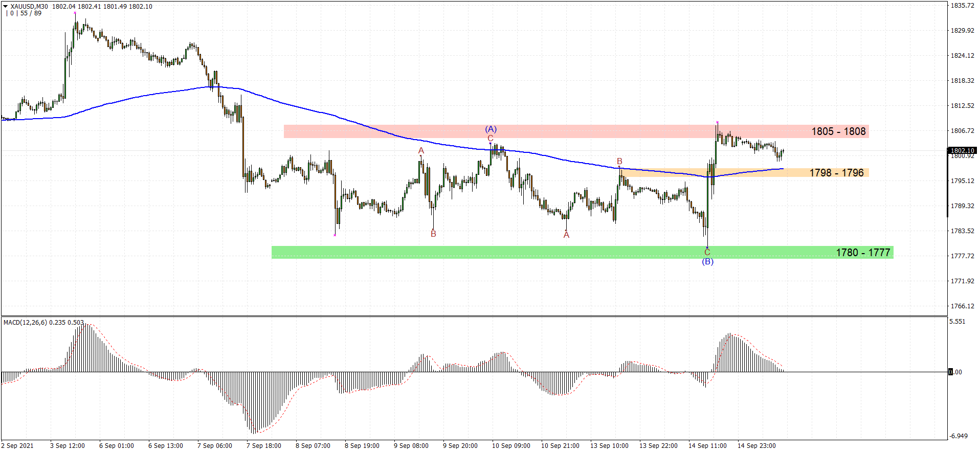
Task: Click the 3 Sep 12:00 time label
Action: [68, 446]
